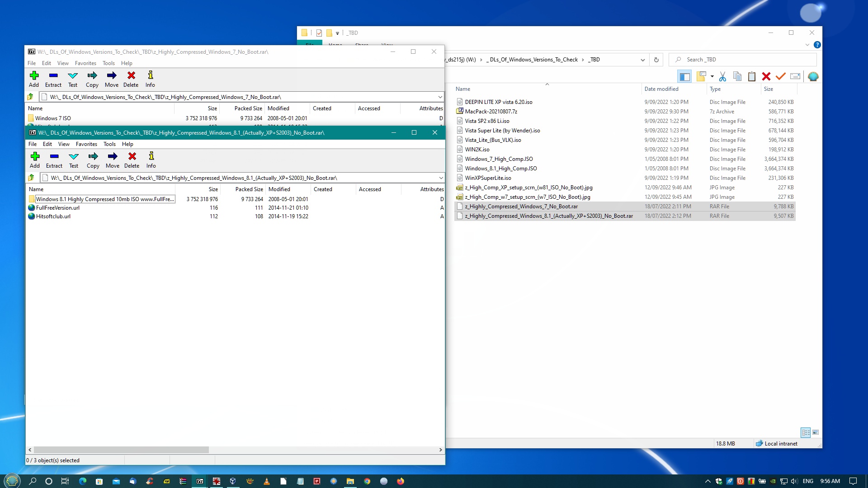Open path dropdown in Windows_7 archive window
The width and height of the screenshot is (868, 488).
[440, 97]
